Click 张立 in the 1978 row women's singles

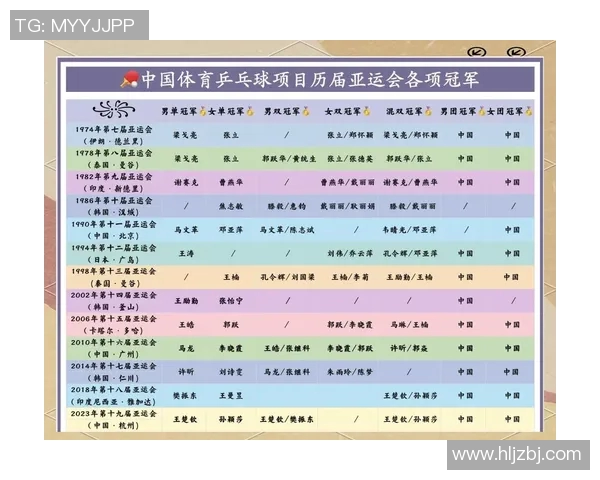coord(231,159)
